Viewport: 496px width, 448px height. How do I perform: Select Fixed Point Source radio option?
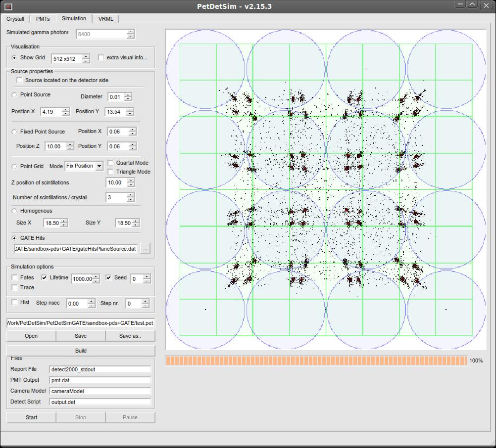click(x=14, y=132)
